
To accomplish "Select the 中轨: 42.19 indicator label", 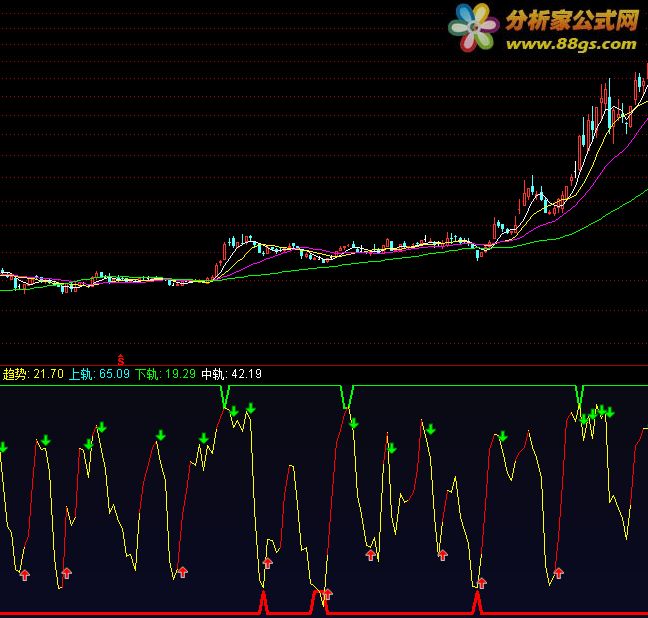I will [x=231, y=374].
